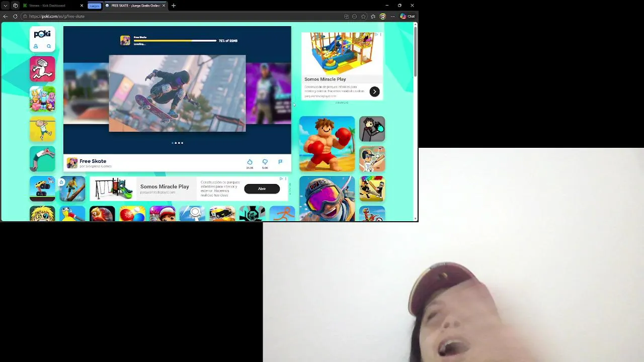The width and height of the screenshot is (644, 362).
Task: Switch to the FREE SKATE browser tab
Action: coord(135,6)
